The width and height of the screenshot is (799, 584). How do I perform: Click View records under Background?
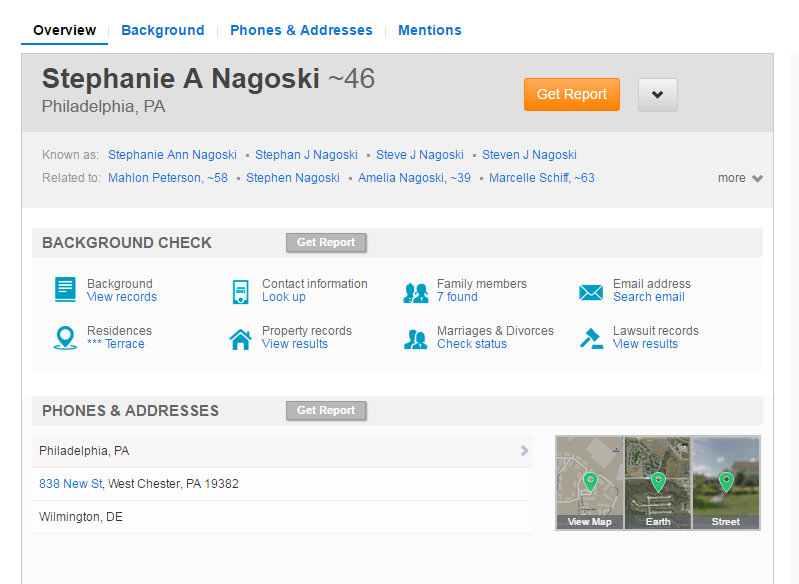click(x=122, y=297)
